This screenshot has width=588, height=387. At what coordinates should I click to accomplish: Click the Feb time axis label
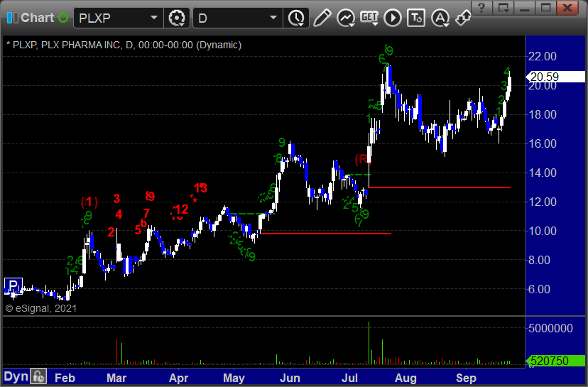point(65,378)
